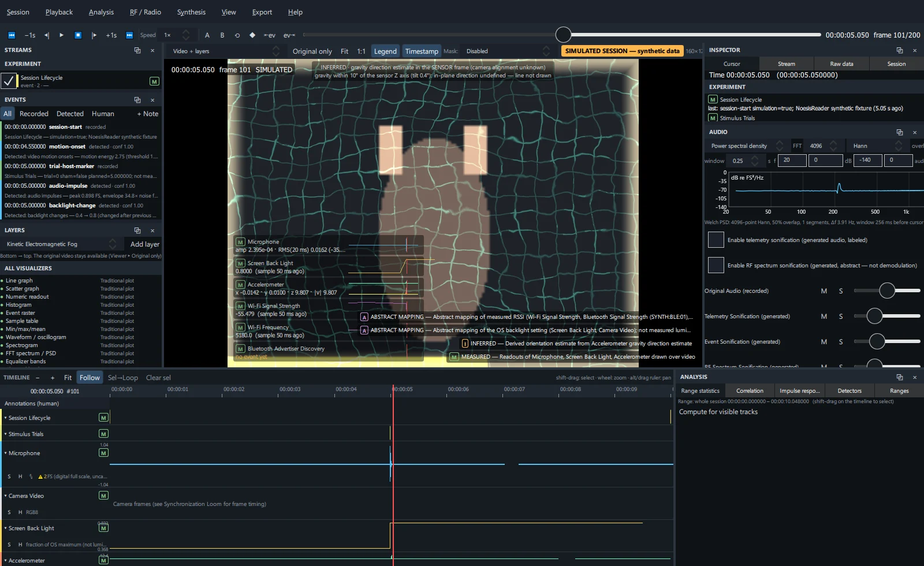The width and height of the screenshot is (924, 566).
Task: Float the Analysis panel
Action: coord(900,377)
